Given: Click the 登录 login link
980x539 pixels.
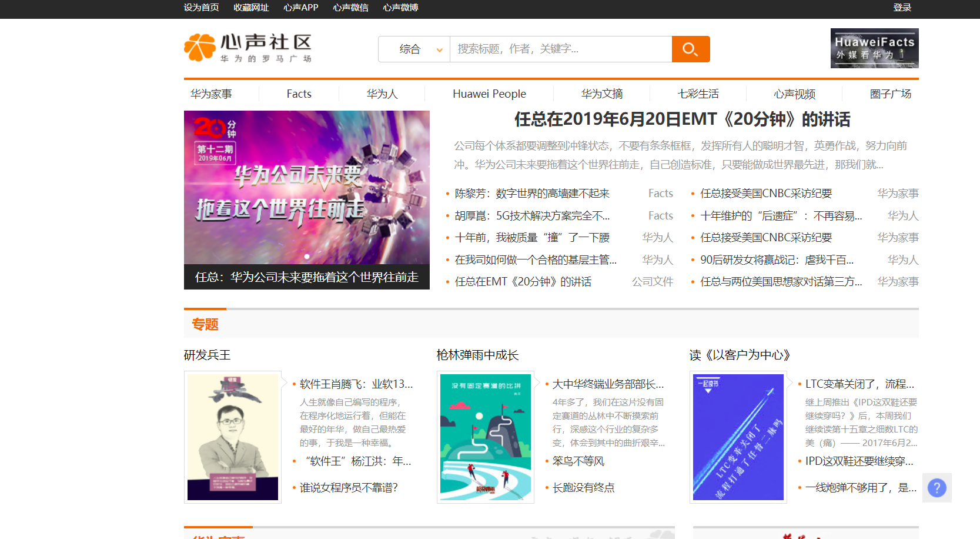Looking at the screenshot, I should 902,8.
